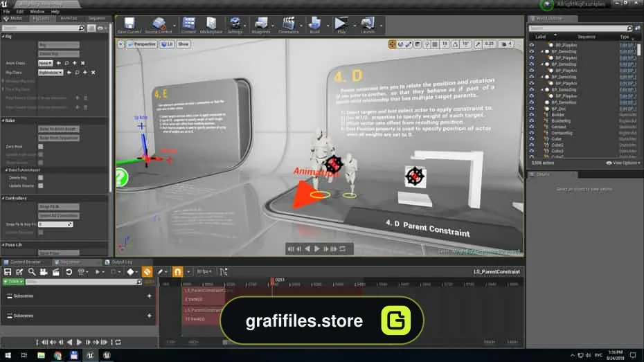Open Chrome from the taskbar
The height and width of the screenshot is (362, 644).
(x=57, y=355)
